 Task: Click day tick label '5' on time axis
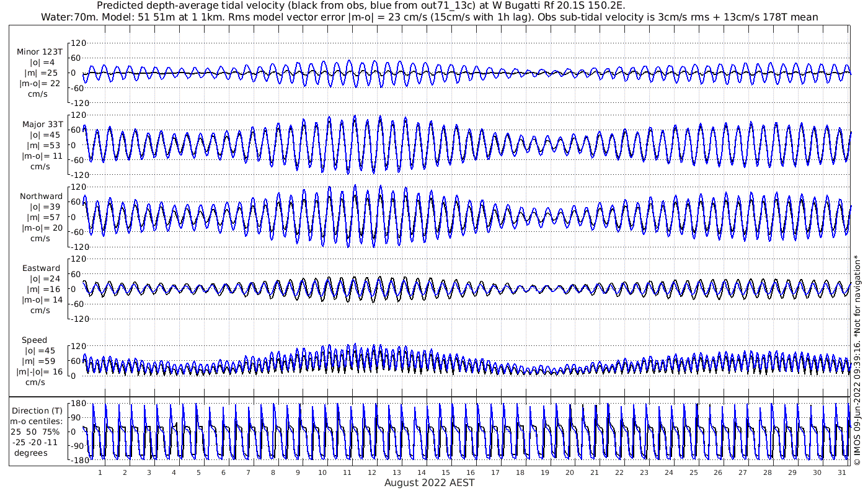[x=198, y=472]
